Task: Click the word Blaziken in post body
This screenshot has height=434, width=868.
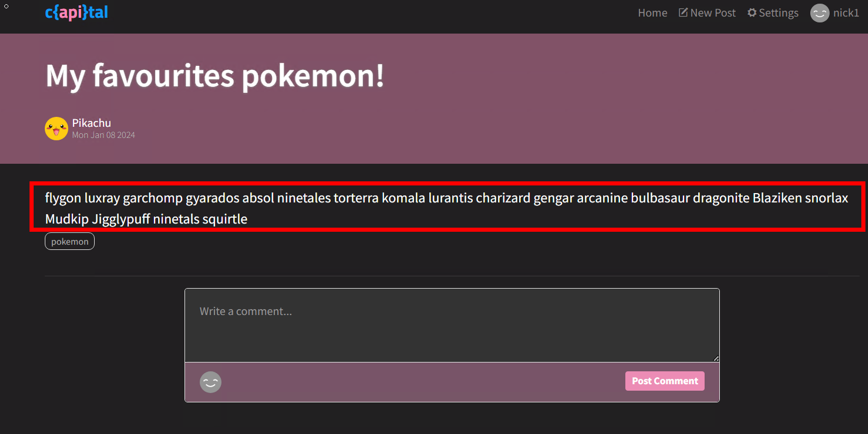Action: [x=777, y=198]
